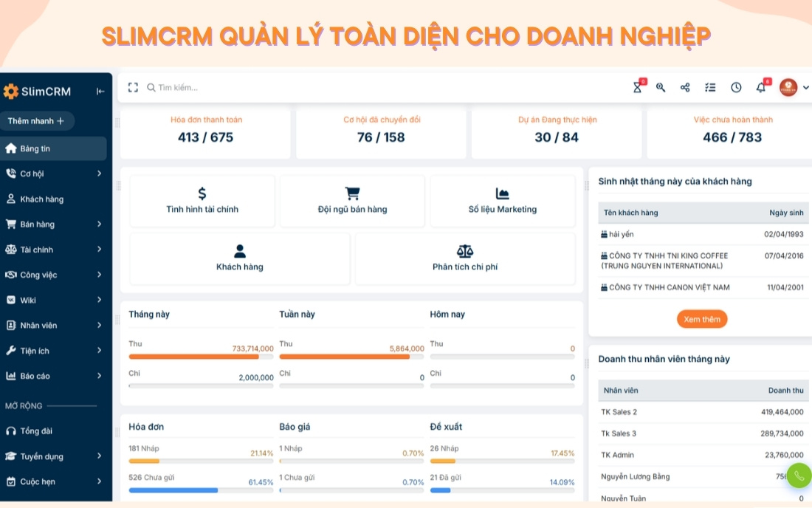The width and height of the screenshot is (812, 508).
Task: Expand the Nhân viên submenu chevron
Action: tap(99, 325)
